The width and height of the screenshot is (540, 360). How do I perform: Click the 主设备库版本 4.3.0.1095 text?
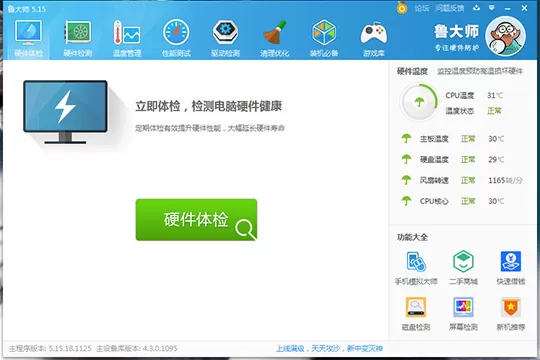coord(137,349)
